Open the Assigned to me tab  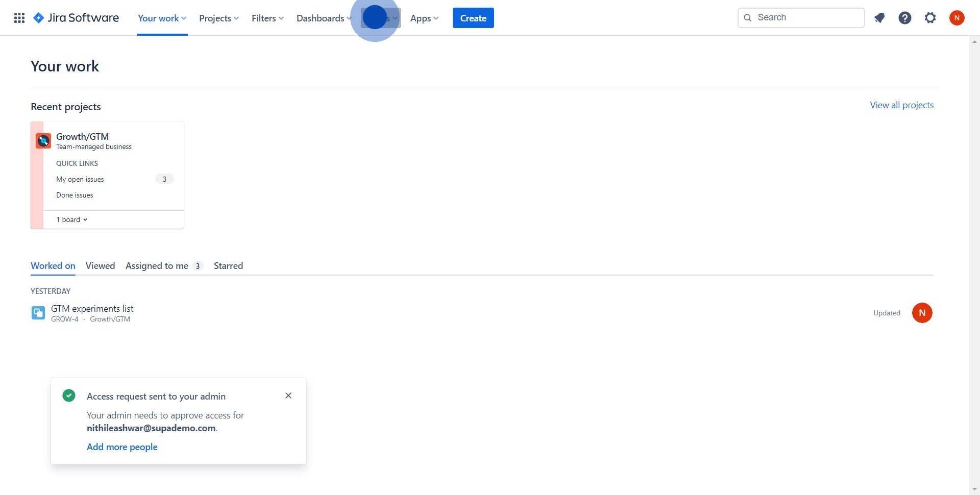[x=157, y=265]
